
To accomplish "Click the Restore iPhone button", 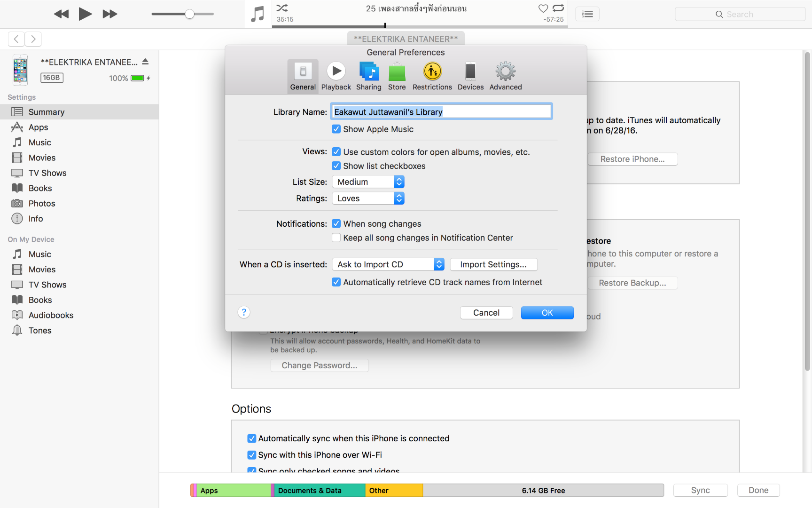I will pos(632,159).
